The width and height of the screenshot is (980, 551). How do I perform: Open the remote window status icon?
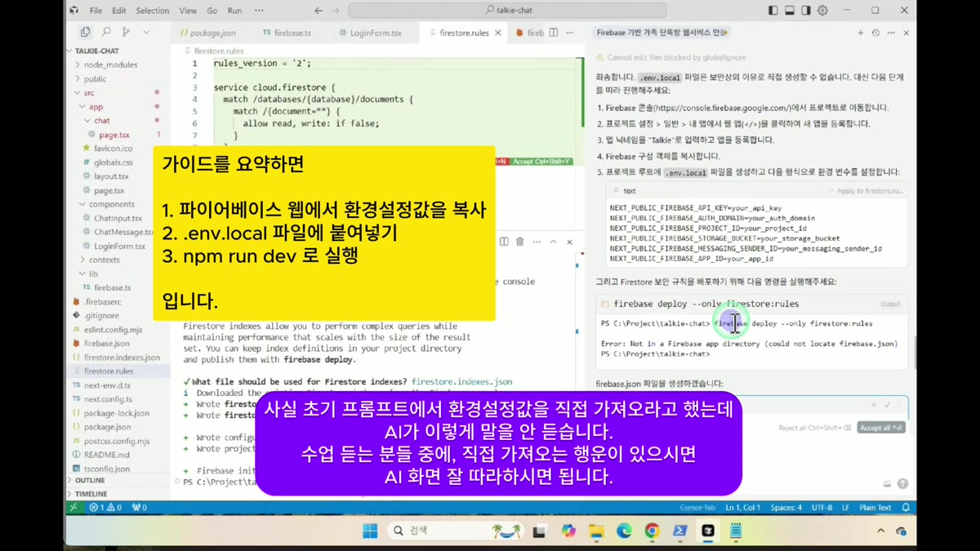pos(73,507)
